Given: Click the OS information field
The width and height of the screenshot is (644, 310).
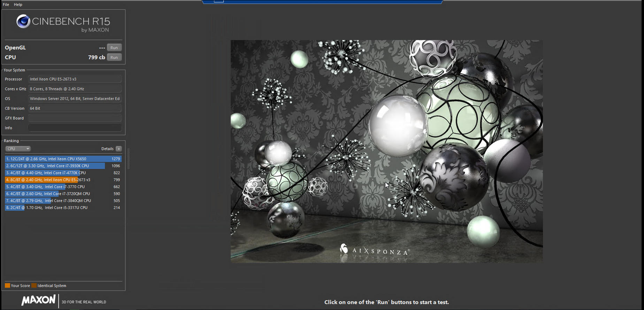Looking at the screenshot, I should click(x=75, y=99).
